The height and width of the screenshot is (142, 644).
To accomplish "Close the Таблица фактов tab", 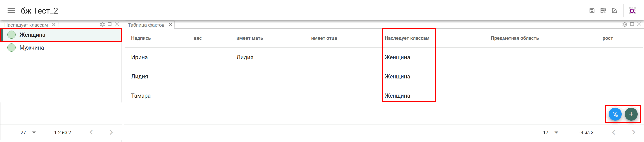I will tap(170, 24).
